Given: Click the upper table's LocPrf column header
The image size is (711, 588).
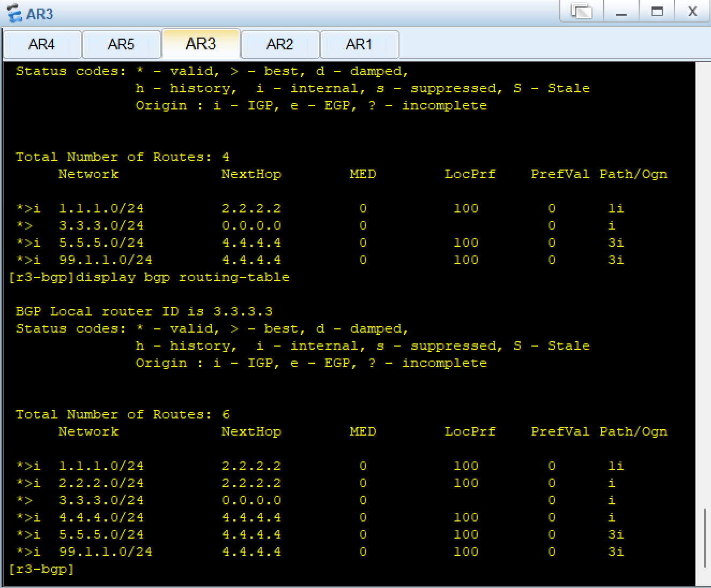Looking at the screenshot, I should coord(470,174).
